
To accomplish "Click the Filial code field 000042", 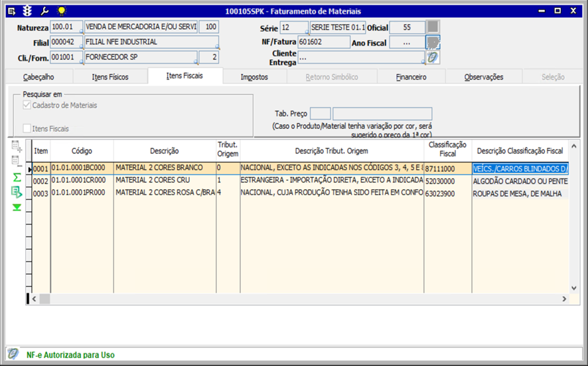I will [x=66, y=42].
